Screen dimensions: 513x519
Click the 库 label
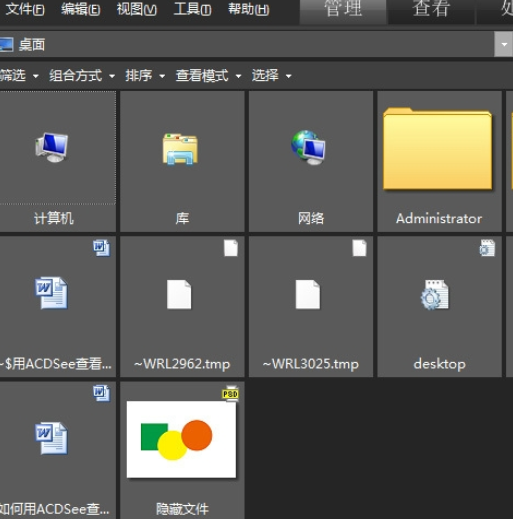coord(182,219)
